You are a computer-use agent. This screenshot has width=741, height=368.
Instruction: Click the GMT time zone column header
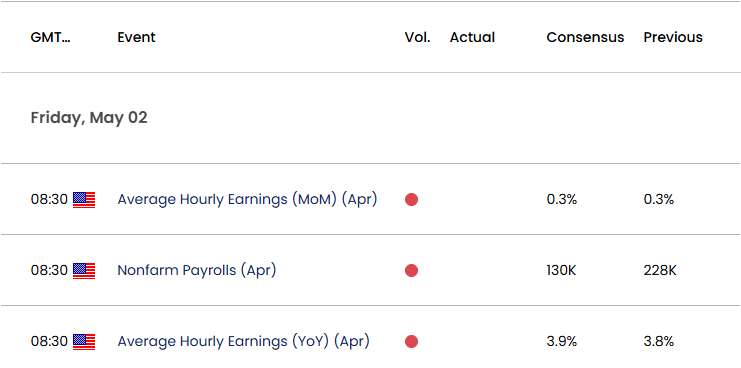coord(51,37)
